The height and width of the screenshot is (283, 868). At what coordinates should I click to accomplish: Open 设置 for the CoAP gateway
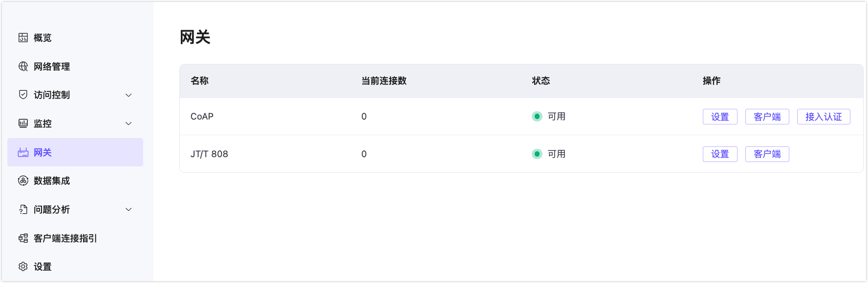click(720, 117)
